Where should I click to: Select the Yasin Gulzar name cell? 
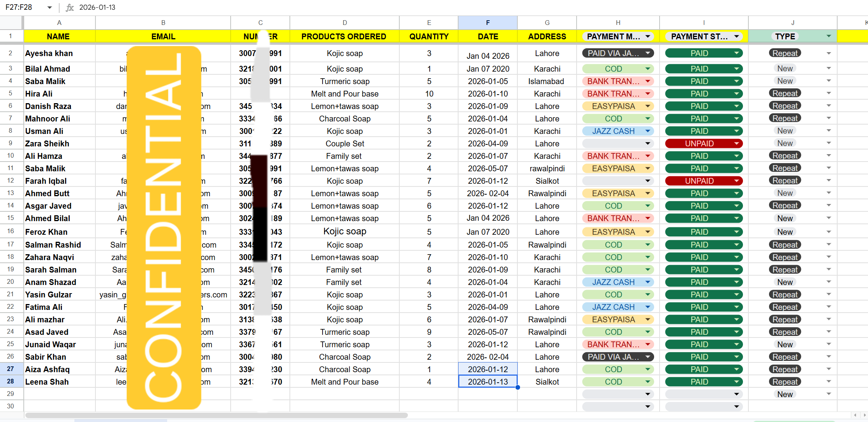tap(59, 295)
